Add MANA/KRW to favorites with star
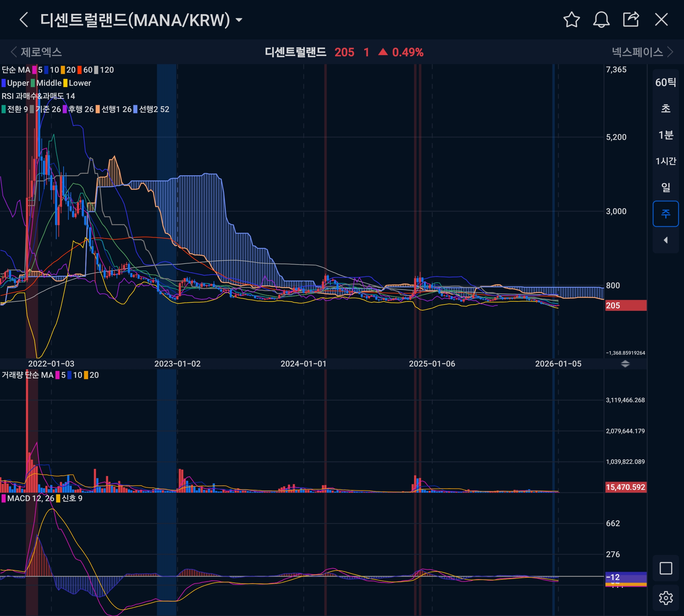 [x=572, y=20]
